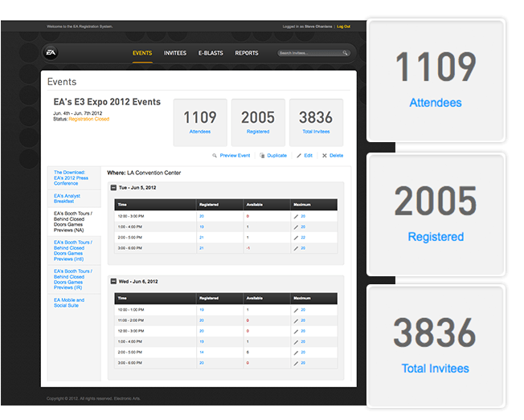Screen dimensions: 524x420
Task: Collapse the Tue - Jun 5, 2012 section
Action: (113, 188)
